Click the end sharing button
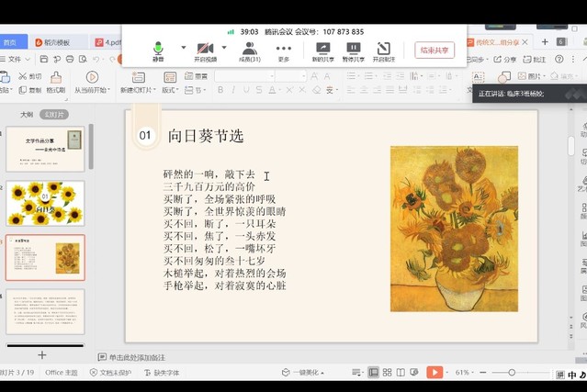Screen dimensions: 587x392 pos(434,50)
